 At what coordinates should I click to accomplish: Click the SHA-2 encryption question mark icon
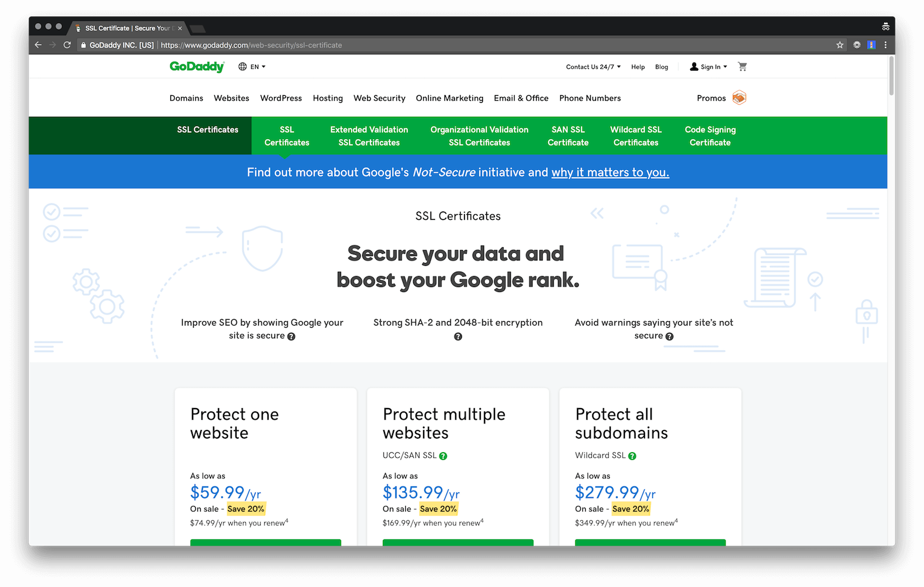pos(457,336)
